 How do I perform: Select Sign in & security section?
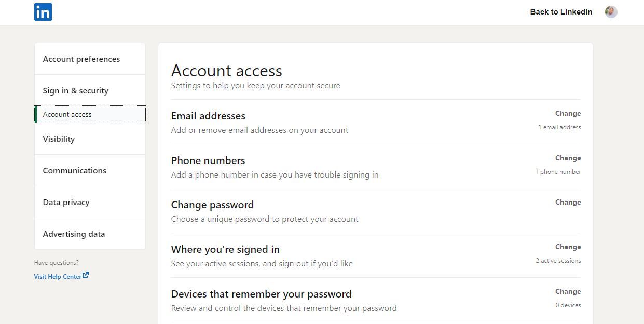76,91
